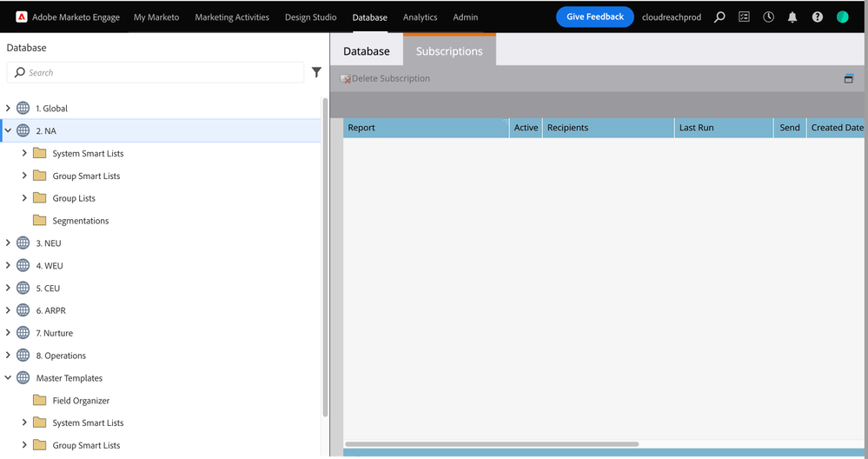Open the help question mark icon
Screen dimensions: 868x459
(817, 17)
